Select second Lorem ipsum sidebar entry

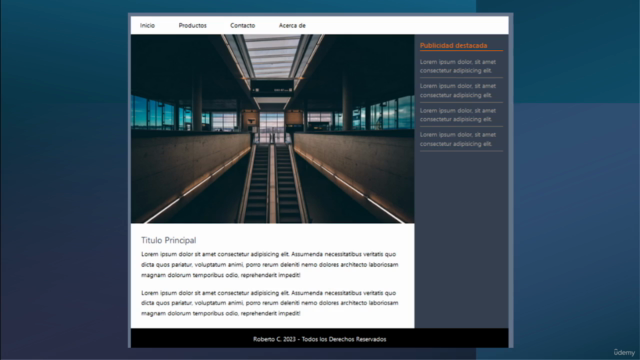point(458,90)
